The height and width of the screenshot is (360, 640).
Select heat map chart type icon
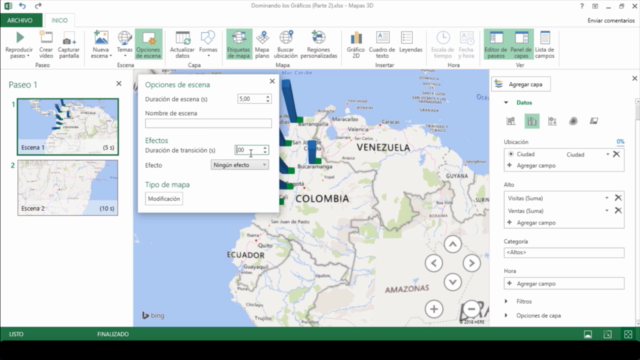click(573, 121)
